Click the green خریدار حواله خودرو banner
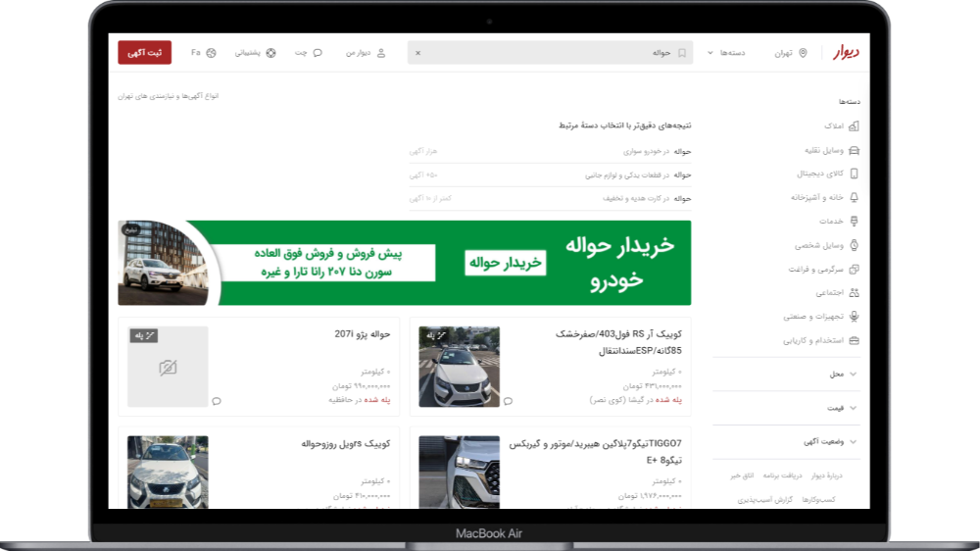The height and width of the screenshot is (551, 980). (x=405, y=263)
